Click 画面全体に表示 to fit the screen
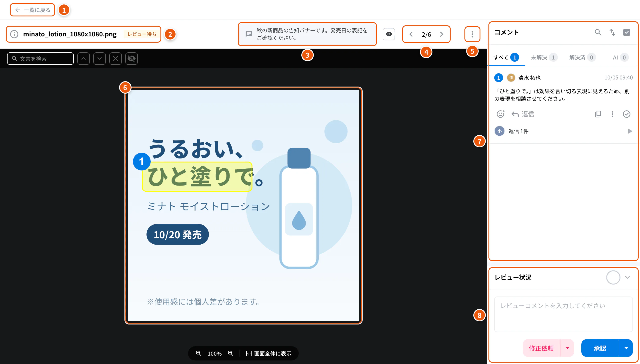 (x=269, y=353)
